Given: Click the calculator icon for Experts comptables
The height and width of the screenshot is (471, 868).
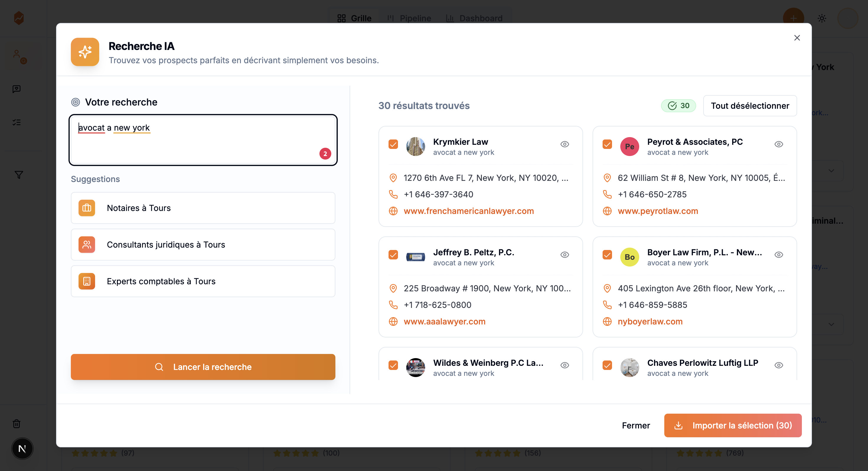Looking at the screenshot, I should tap(87, 281).
